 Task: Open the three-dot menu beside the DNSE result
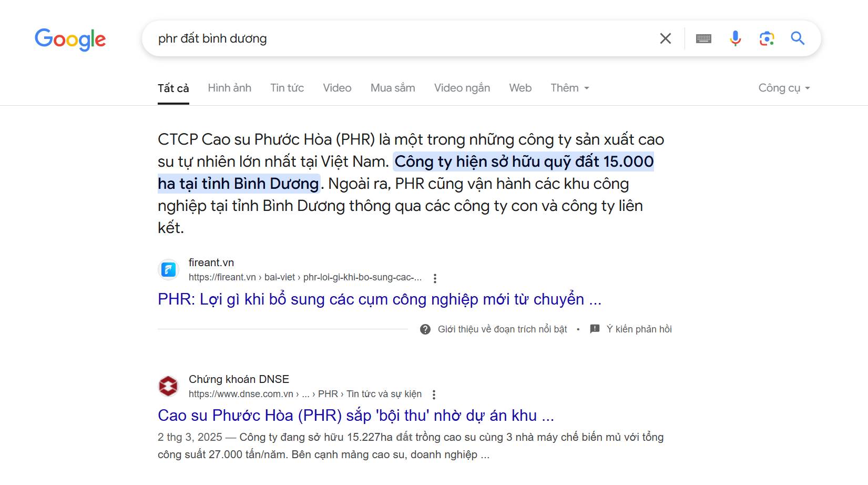[x=434, y=395]
